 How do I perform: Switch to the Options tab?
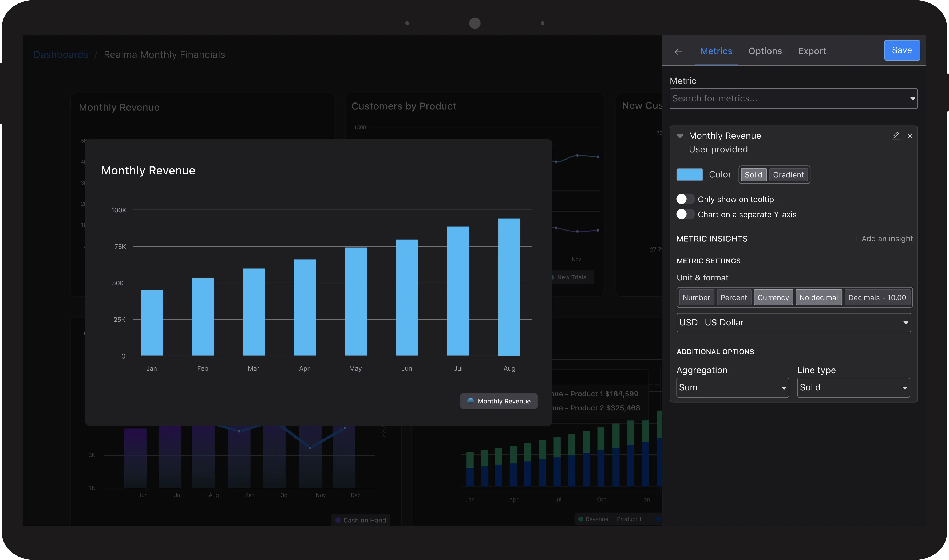tap(765, 51)
